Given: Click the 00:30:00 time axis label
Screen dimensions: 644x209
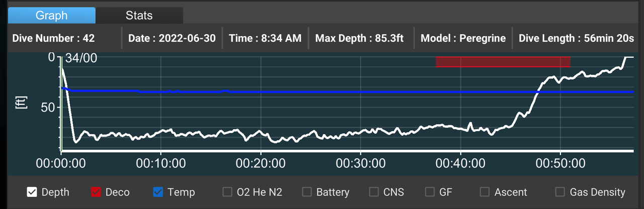Looking at the screenshot, I should [x=361, y=163].
